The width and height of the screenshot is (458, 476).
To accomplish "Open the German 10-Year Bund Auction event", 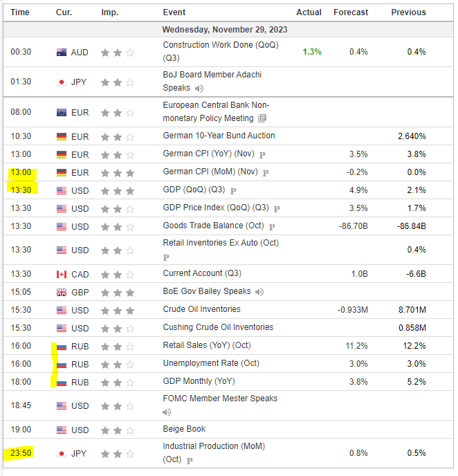I will (219, 136).
